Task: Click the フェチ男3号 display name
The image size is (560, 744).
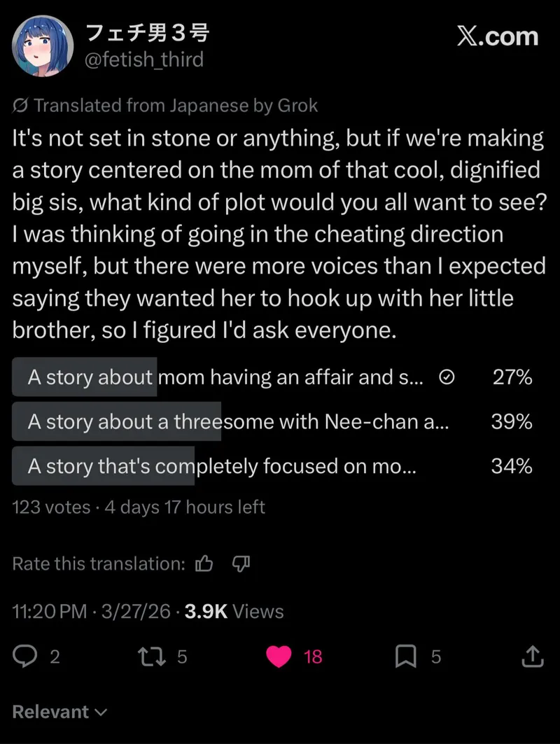Action: 146,32
